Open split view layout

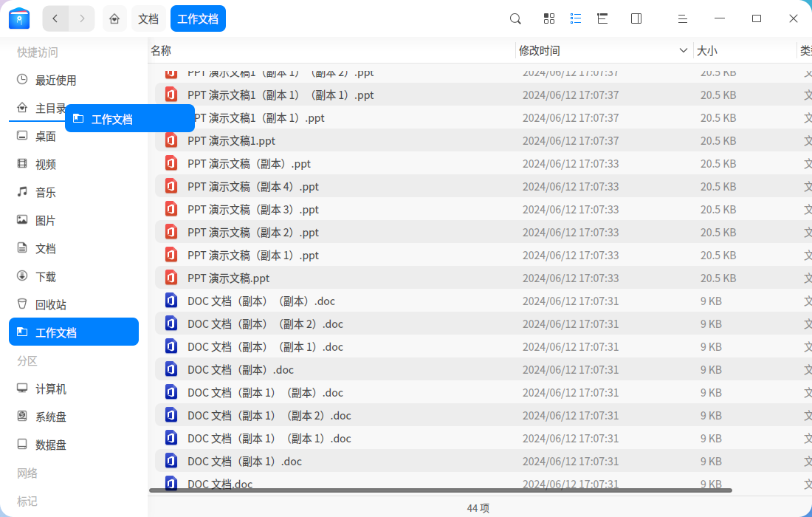[x=636, y=18]
